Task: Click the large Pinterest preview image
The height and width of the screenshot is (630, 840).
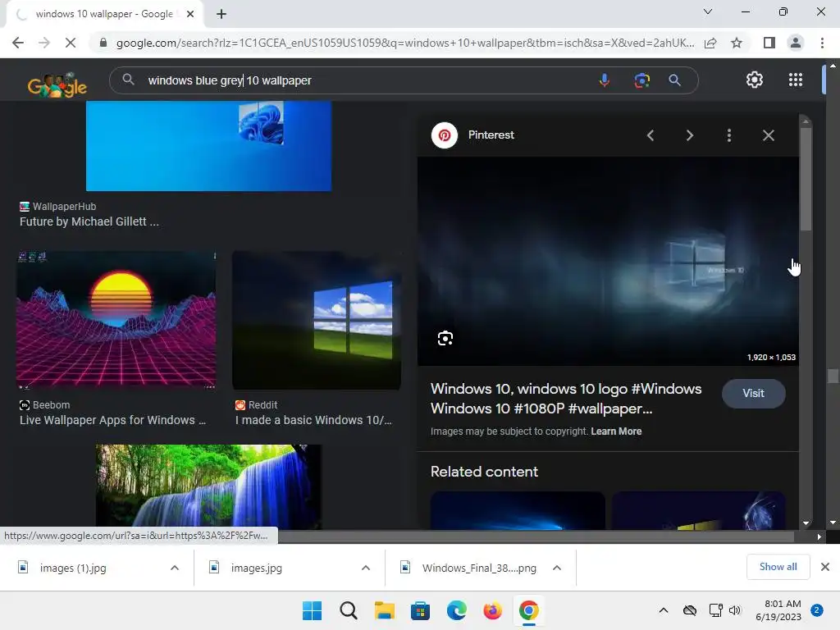Action: 608,262
